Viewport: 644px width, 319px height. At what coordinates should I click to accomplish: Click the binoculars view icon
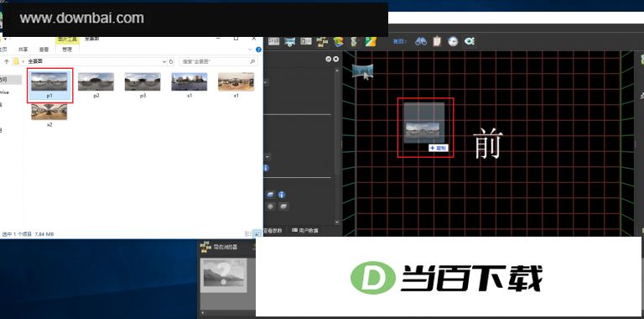click(x=421, y=41)
